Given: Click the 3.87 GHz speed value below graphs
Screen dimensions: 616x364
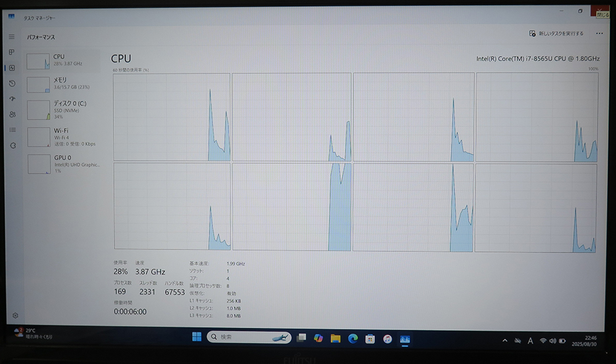Looking at the screenshot, I should 150,272.
